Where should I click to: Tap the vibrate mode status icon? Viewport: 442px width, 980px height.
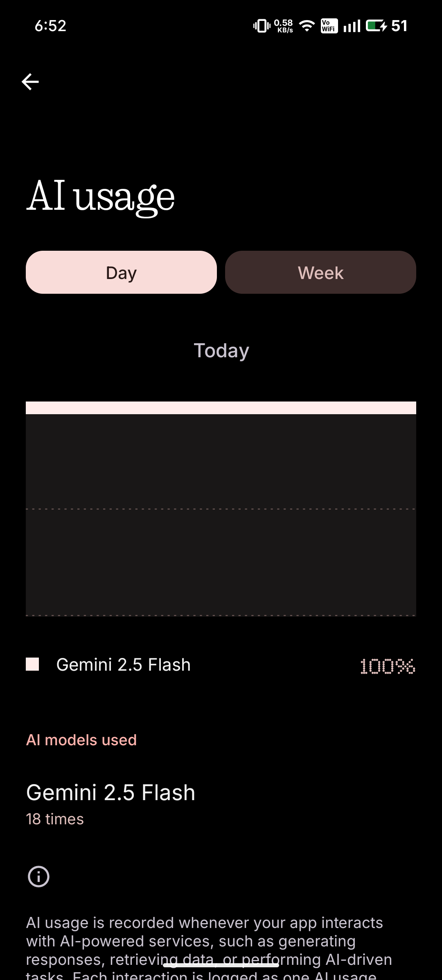262,26
